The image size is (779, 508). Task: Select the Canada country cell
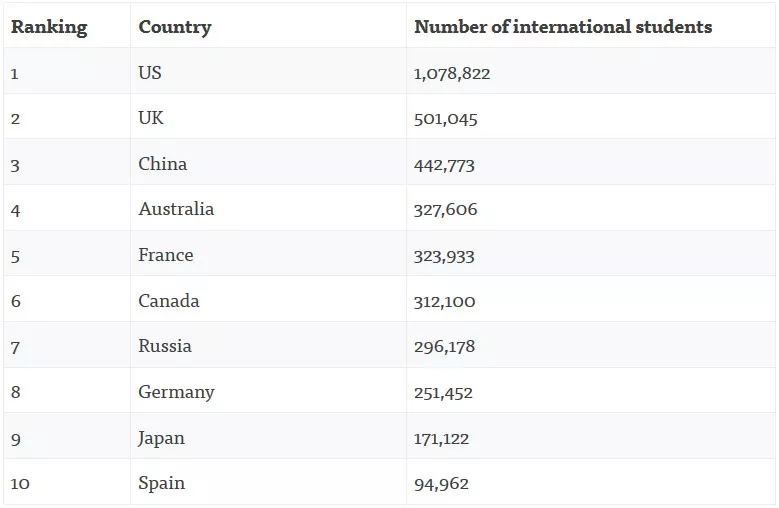(x=169, y=301)
